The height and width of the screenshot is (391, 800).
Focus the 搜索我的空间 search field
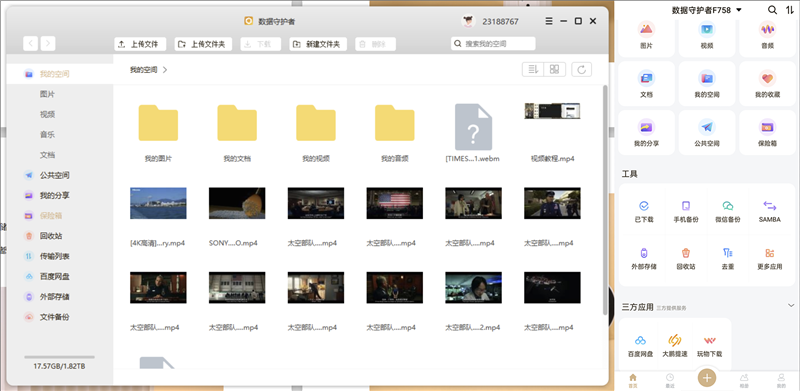pyautogui.click(x=493, y=44)
